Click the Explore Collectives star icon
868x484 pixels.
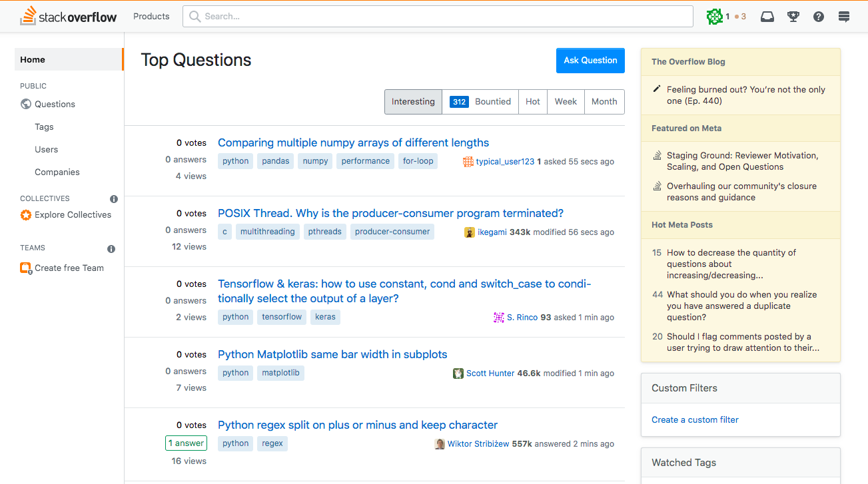[x=26, y=215]
